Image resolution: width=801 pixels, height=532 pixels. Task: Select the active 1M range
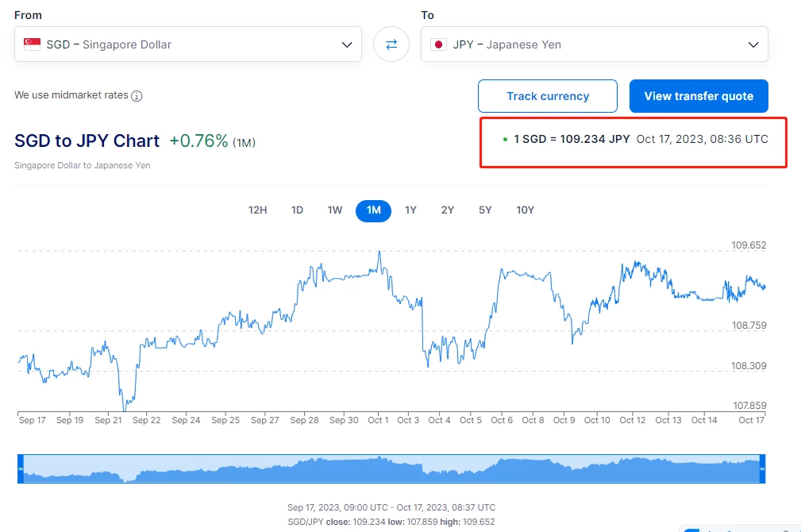[373, 210]
